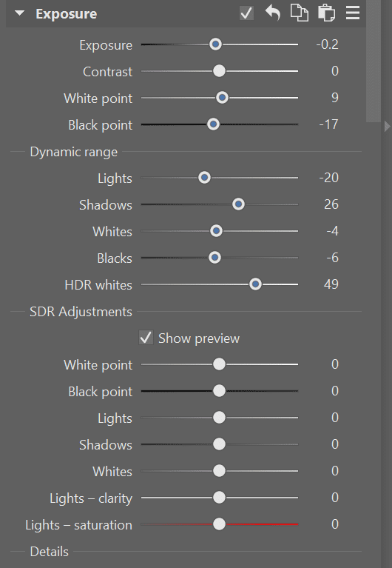This screenshot has height=568, width=392.
Task: Click the Dynamic range Whites slider handle
Action: (x=217, y=231)
